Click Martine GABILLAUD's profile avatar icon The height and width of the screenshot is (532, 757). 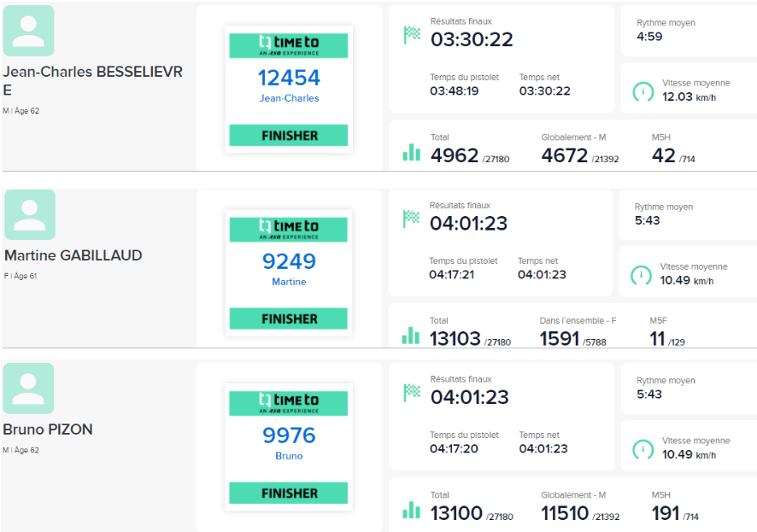click(30, 214)
